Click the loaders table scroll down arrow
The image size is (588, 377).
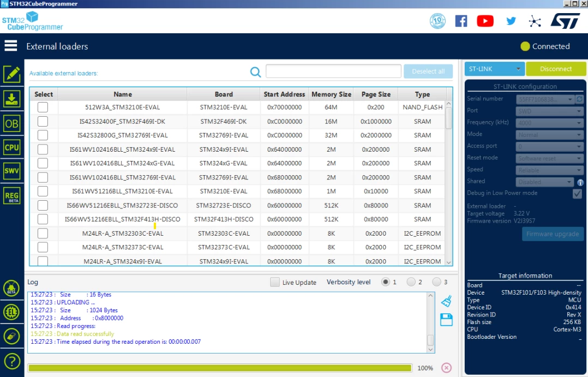click(x=448, y=262)
